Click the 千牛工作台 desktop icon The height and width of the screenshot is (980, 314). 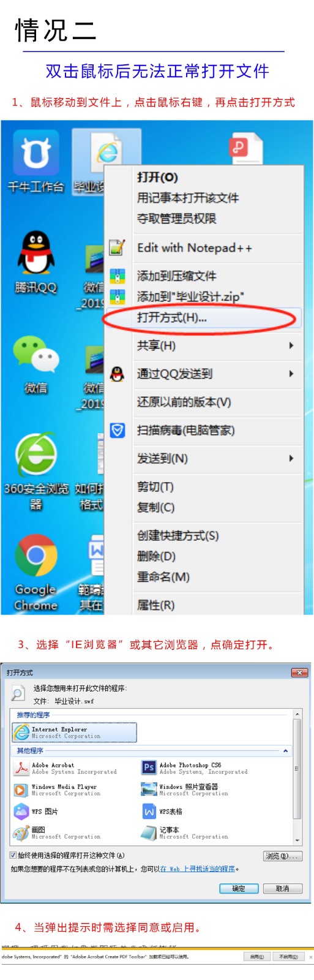click(36, 162)
